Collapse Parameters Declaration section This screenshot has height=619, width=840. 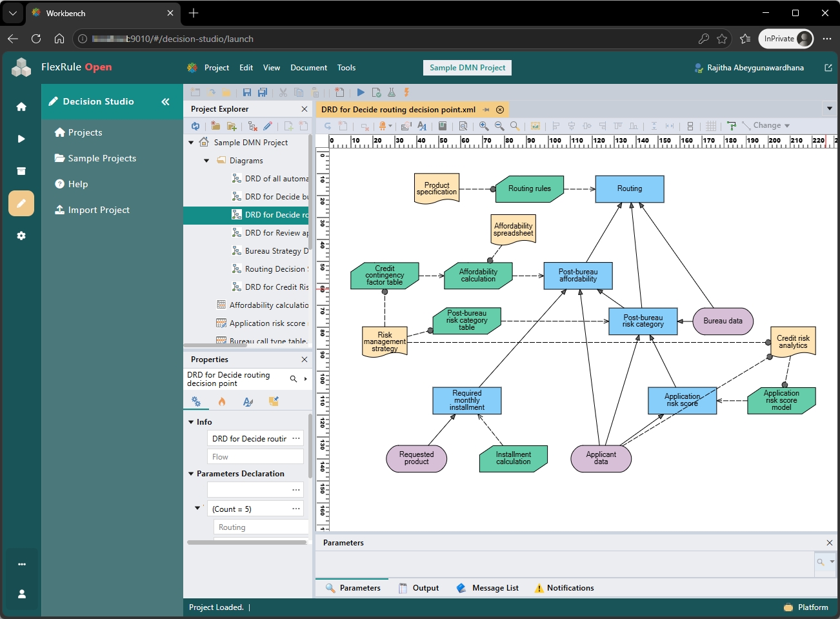pos(191,474)
